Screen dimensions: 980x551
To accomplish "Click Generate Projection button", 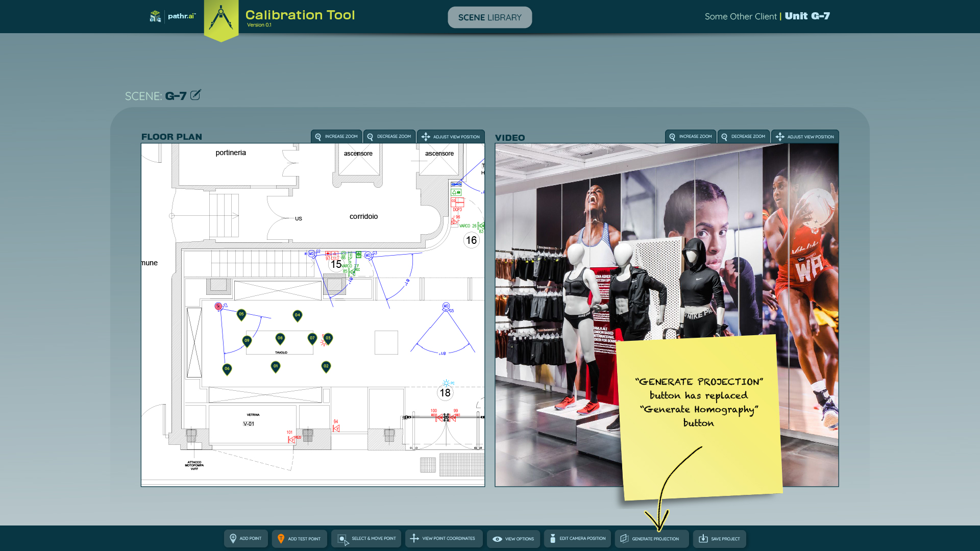I will pyautogui.click(x=651, y=539).
